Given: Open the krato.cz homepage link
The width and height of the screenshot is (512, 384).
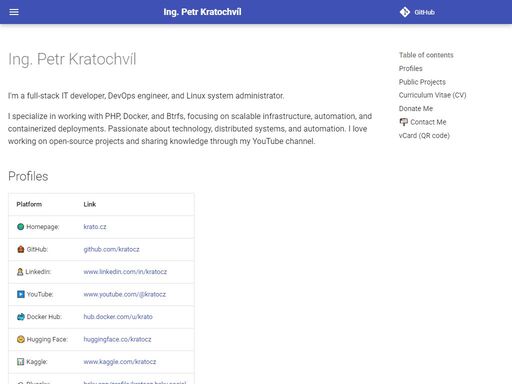Looking at the screenshot, I should point(95,227).
